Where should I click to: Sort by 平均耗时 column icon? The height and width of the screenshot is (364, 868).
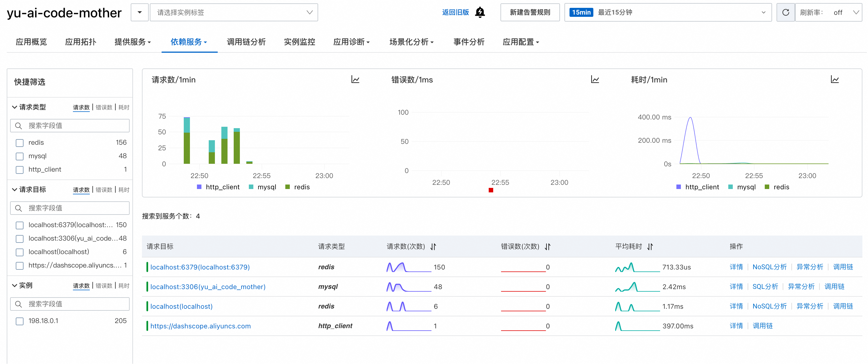[x=650, y=246]
